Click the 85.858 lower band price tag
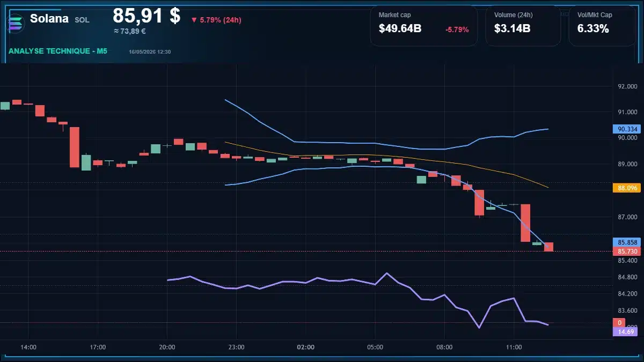Image resolution: width=644 pixels, height=362 pixels. [627, 242]
